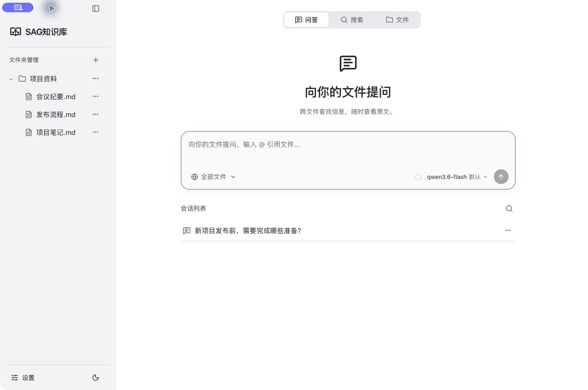Viewport: 588px width, 390px height.
Task: Search the conversation list magnifier icon
Action: 509,208
